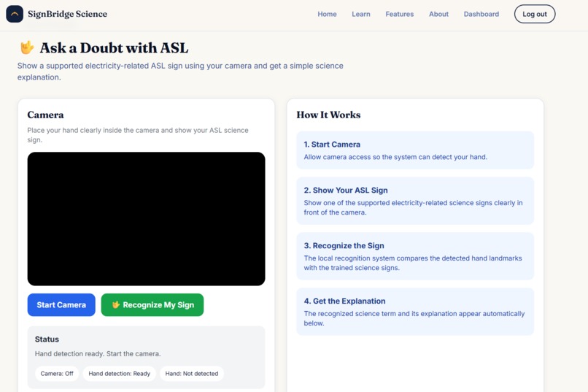
Task: Click the SignBridge Science logo icon
Action: point(15,14)
